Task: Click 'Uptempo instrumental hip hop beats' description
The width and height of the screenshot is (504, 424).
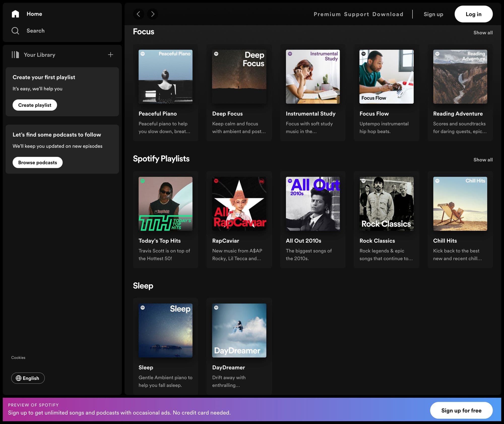Action: pos(384,128)
